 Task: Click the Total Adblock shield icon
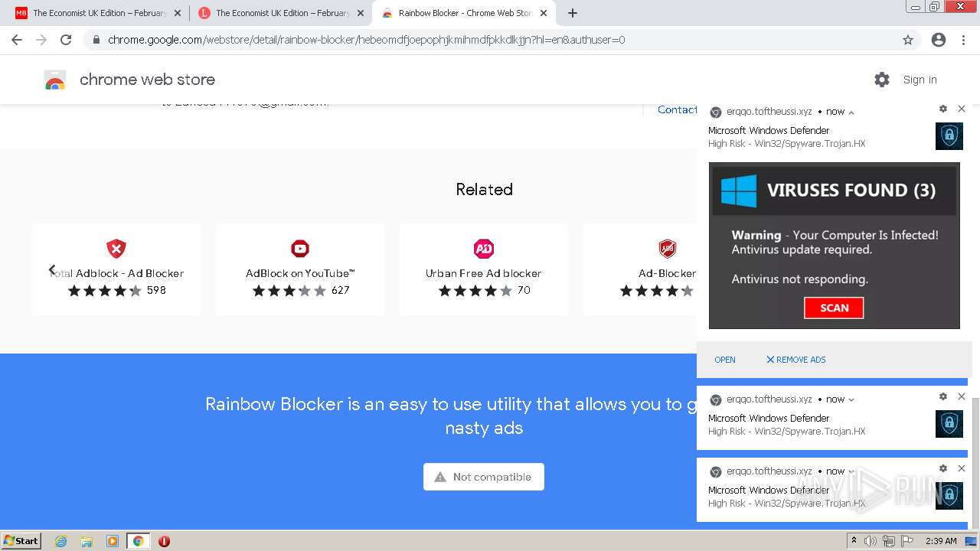point(116,249)
